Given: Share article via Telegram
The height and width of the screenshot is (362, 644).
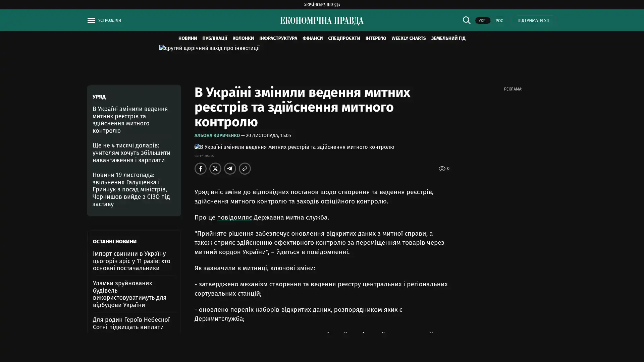Looking at the screenshot, I should (230, 169).
